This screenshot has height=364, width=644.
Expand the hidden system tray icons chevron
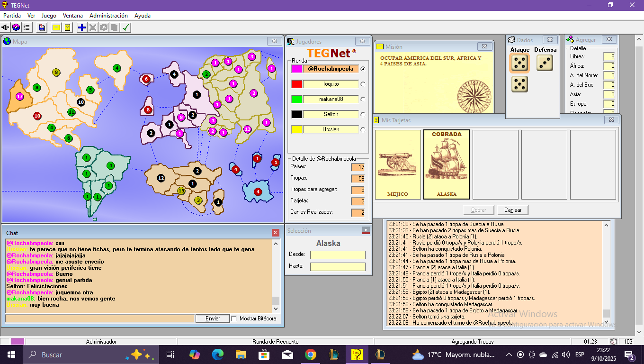click(x=509, y=355)
